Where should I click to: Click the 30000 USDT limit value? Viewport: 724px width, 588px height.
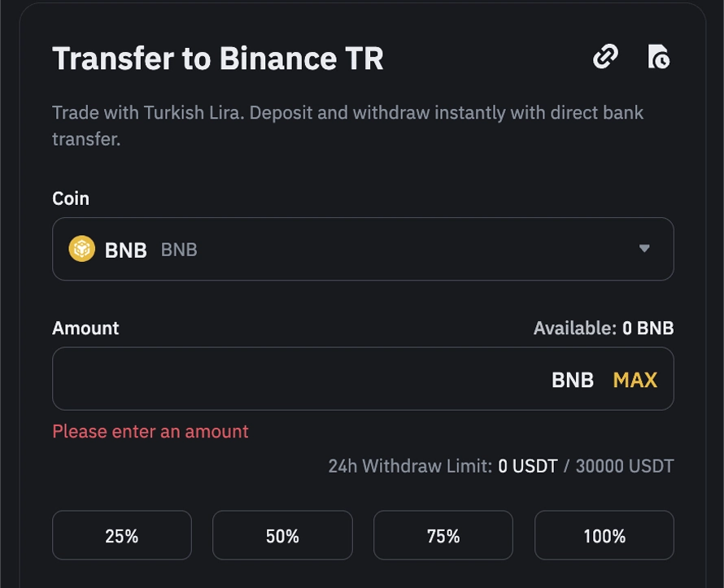625,466
